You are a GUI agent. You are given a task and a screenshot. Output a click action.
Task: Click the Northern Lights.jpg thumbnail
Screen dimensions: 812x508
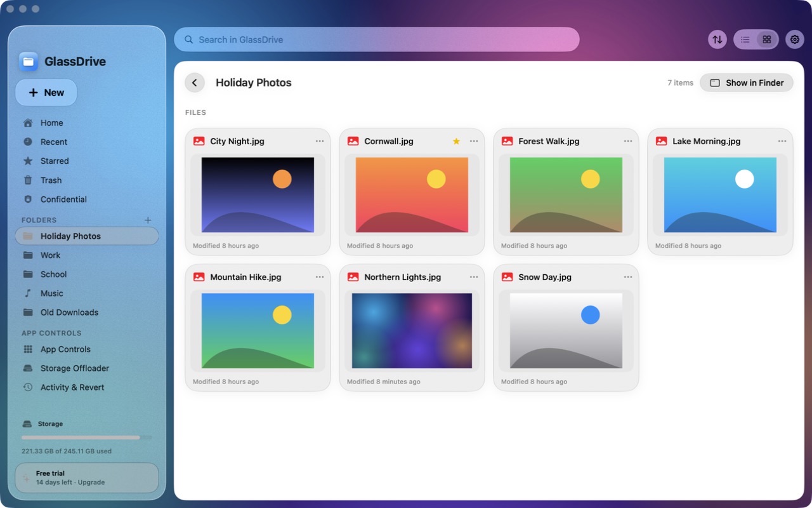(412, 331)
